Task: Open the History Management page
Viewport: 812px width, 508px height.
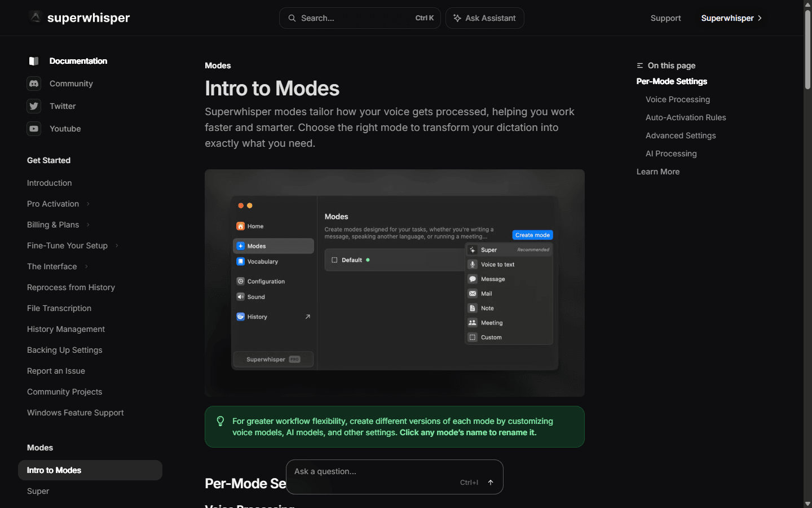Action: [66, 329]
